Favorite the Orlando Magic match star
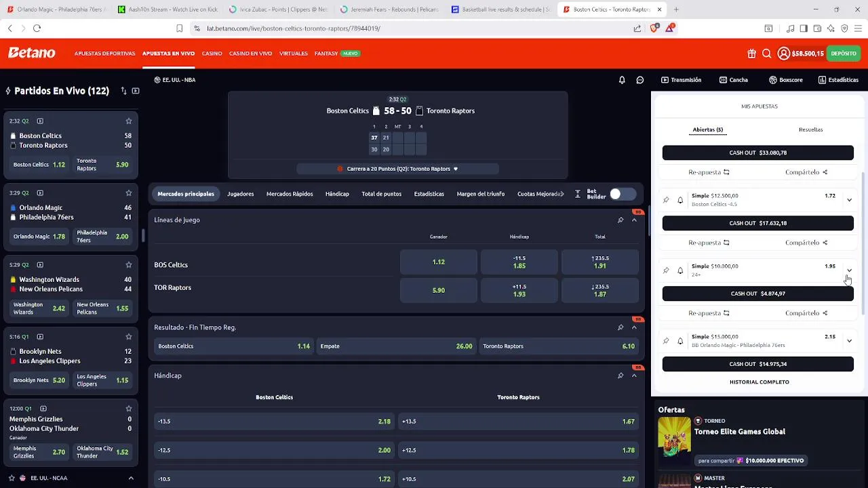This screenshot has width=868, height=488. pos(128,193)
